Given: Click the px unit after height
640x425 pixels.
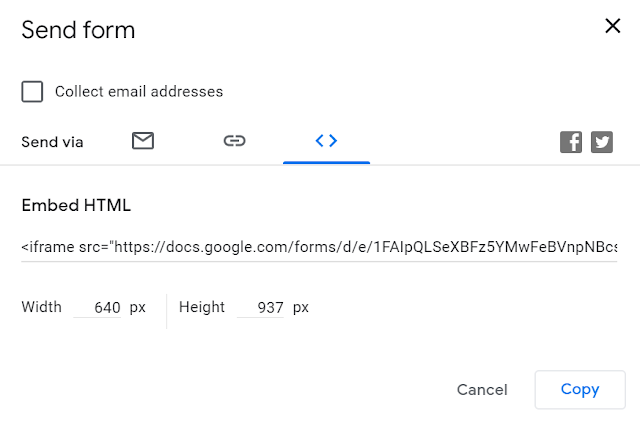Looking at the screenshot, I should pos(301,308).
